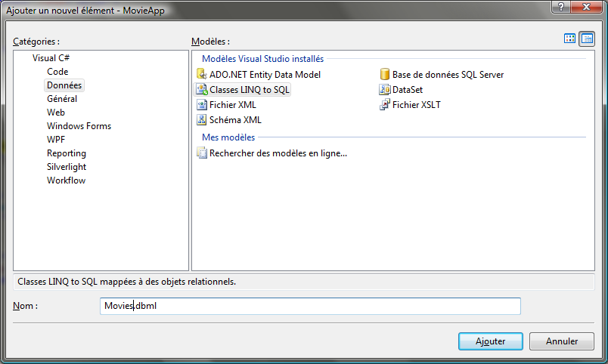
Task: Select the Visual C# root category
Action: [x=51, y=58]
